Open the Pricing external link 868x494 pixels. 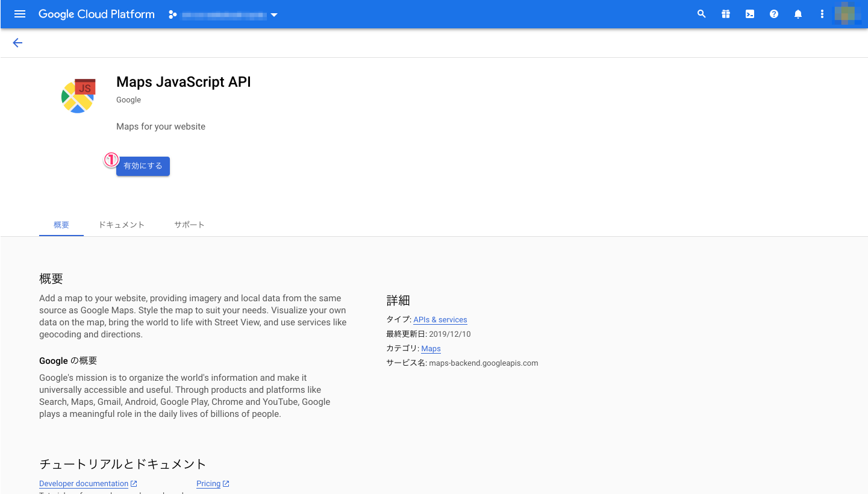coord(208,484)
